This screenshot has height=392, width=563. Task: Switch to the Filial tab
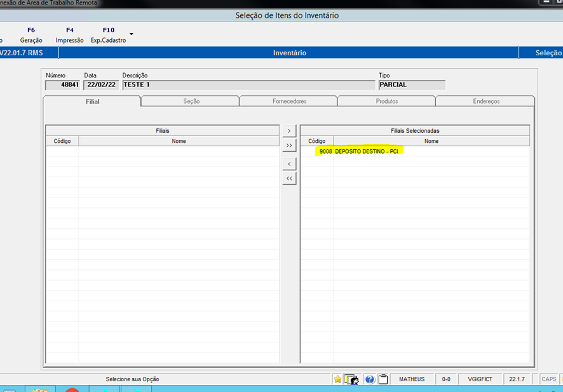[92, 102]
